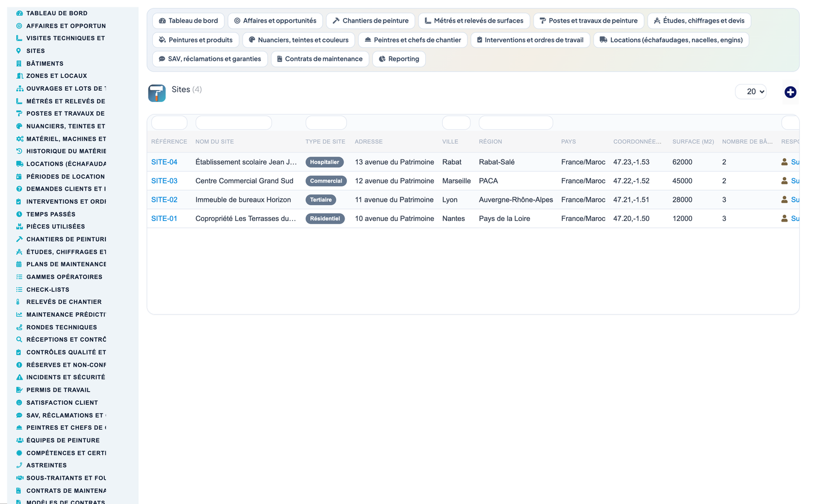Click the map pin icon beside Sites

(x=19, y=51)
